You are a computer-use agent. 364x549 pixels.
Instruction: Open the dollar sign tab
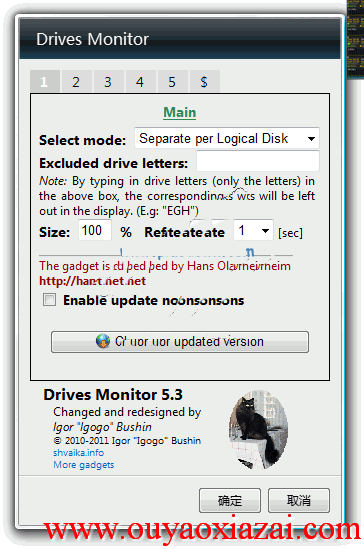[x=204, y=82]
